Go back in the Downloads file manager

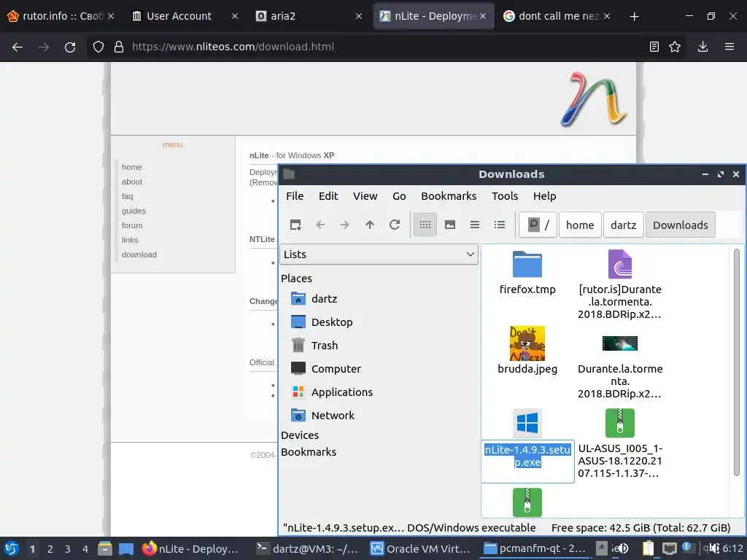coord(320,225)
